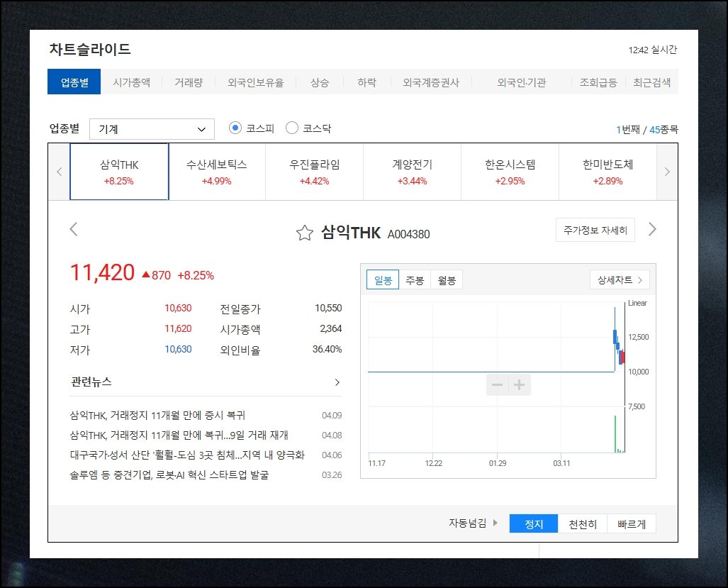Click stock code A004380
Viewport: 728px width, 588px height.
coord(408,234)
